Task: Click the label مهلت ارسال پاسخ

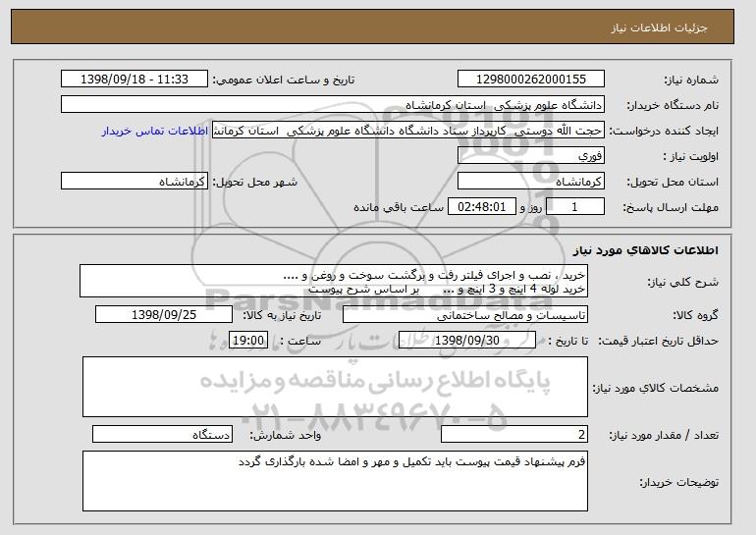Action: point(671,208)
